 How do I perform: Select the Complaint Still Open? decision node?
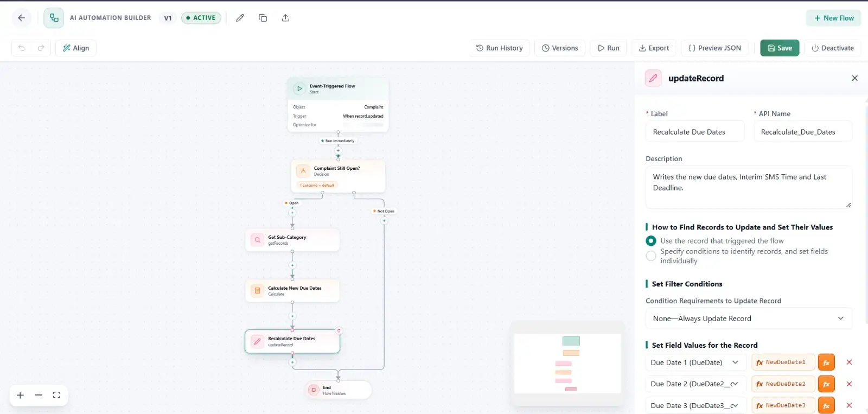[338, 176]
